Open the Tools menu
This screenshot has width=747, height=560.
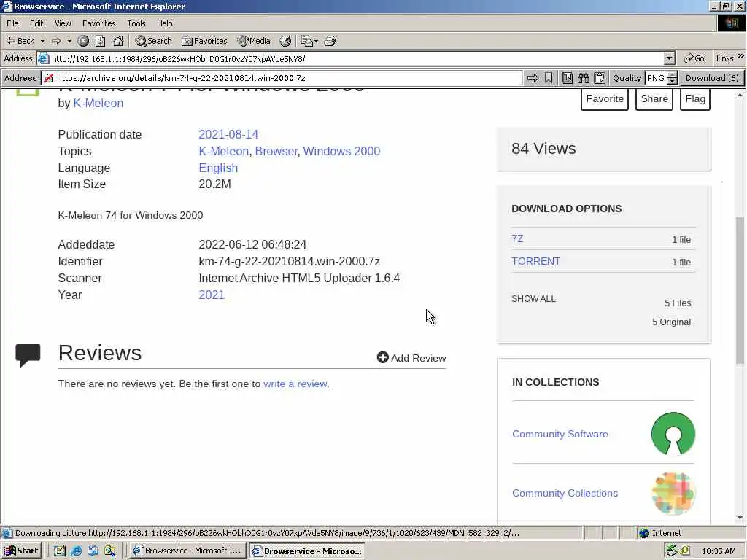coord(136,23)
